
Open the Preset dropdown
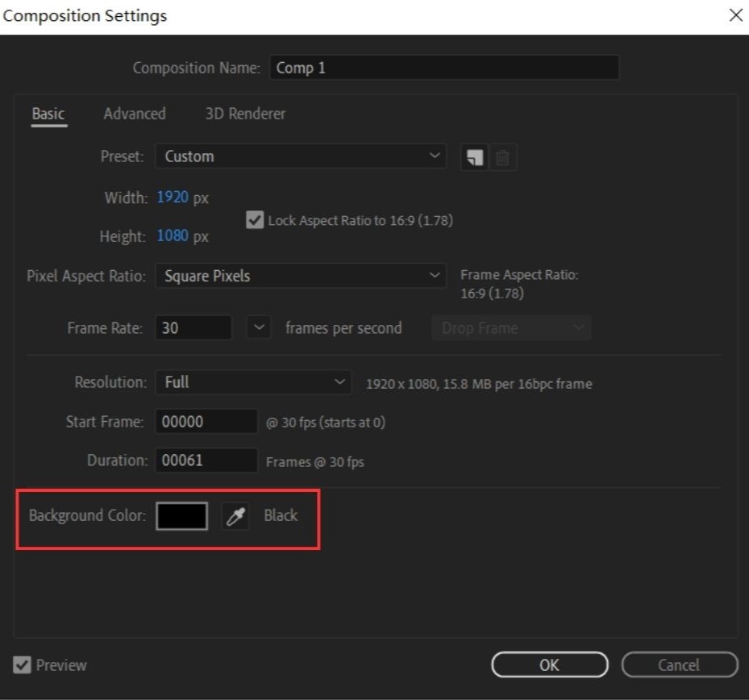pyautogui.click(x=300, y=156)
